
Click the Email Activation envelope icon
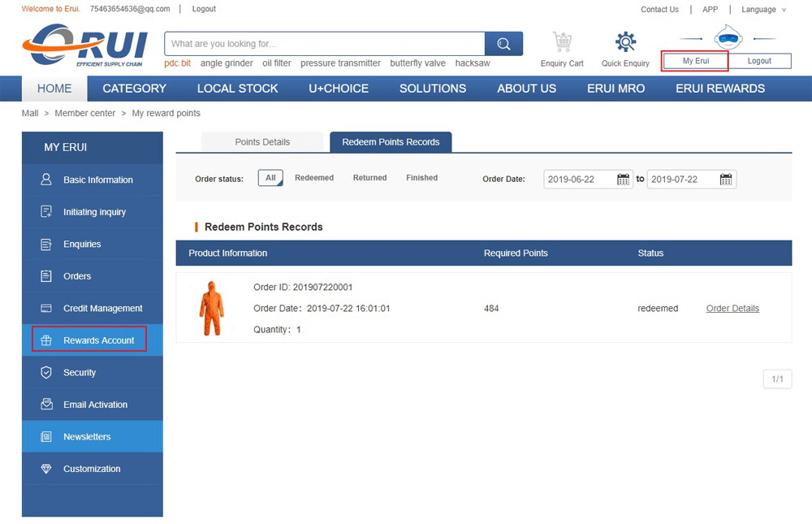pyautogui.click(x=46, y=405)
